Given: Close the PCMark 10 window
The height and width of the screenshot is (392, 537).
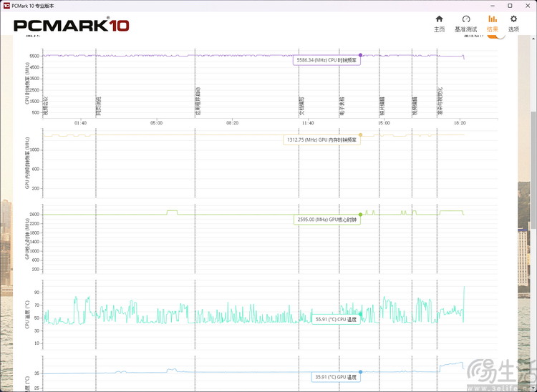Looking at the screenshot, I should [528, 6].
